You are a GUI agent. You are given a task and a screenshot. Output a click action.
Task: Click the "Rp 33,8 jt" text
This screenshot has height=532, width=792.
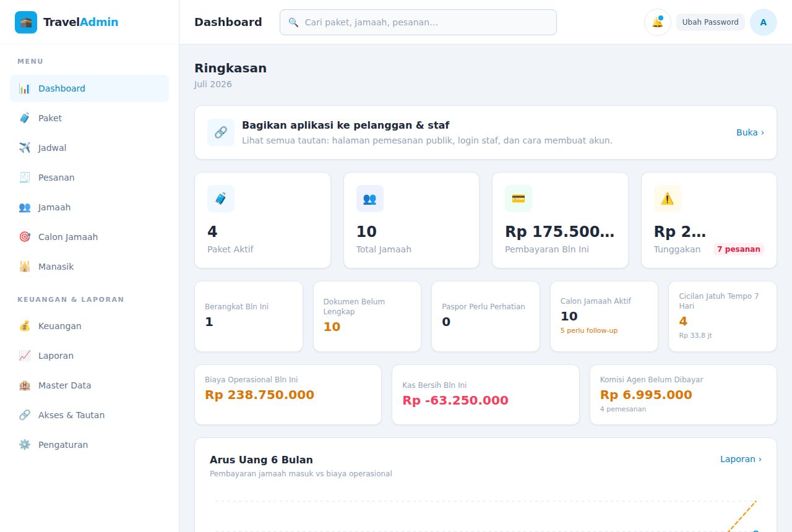click(695, 335)
